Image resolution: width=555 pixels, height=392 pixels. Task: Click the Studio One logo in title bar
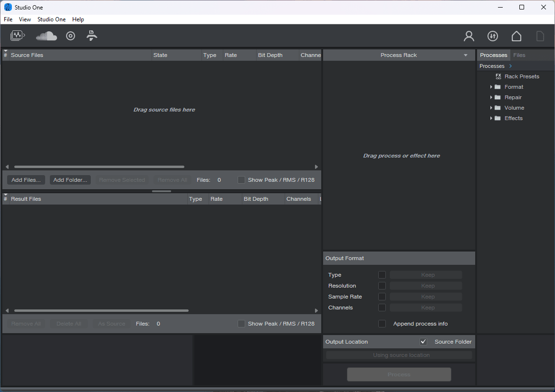click(x=8, y=7)
